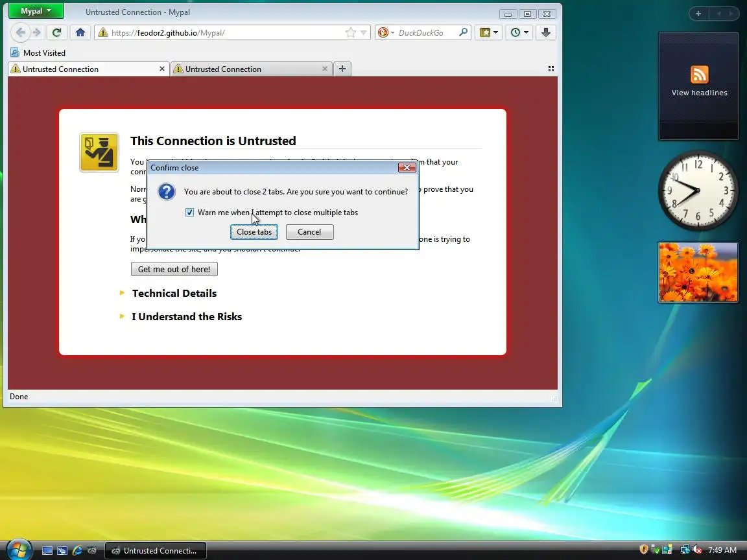Click the question mark icon in dialog
Image resolution: width=747 pixels, height=560 pixels.
(x=167, y=192)
